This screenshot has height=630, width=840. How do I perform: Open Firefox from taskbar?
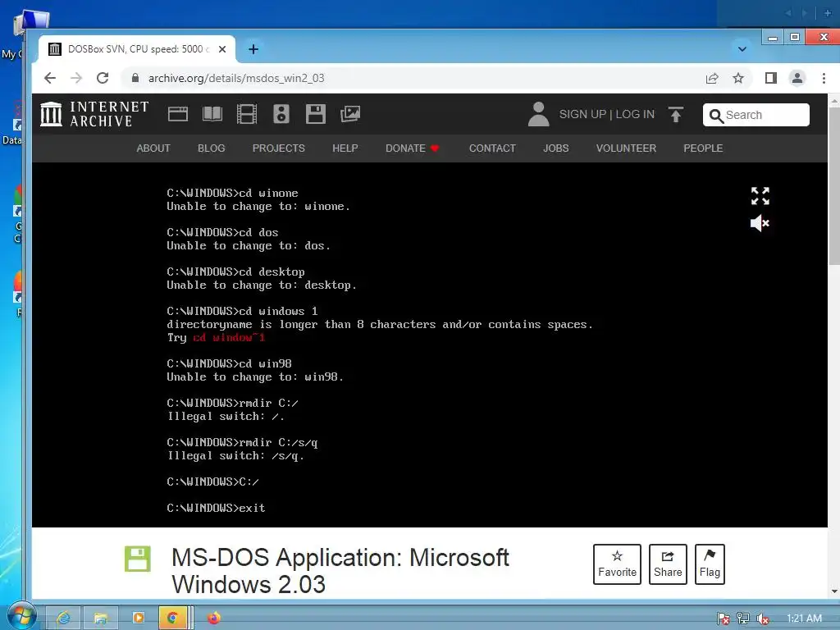pos(214,619)
